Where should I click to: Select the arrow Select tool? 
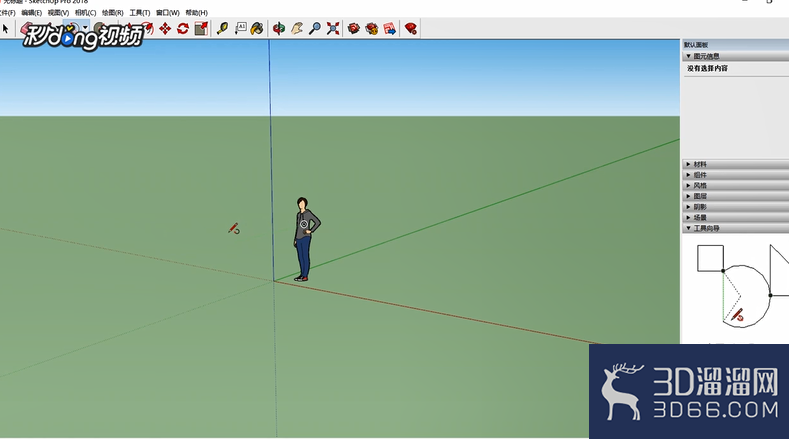coord(6,29)
